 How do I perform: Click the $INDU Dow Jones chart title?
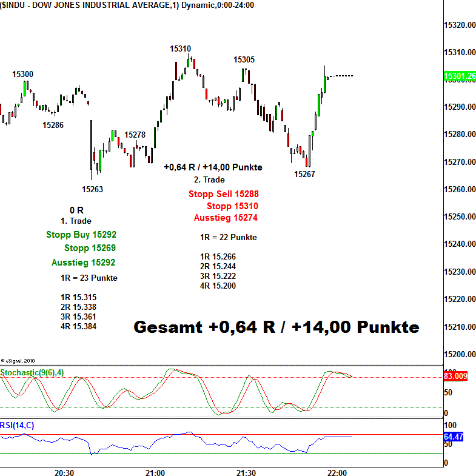click(127, 5)
